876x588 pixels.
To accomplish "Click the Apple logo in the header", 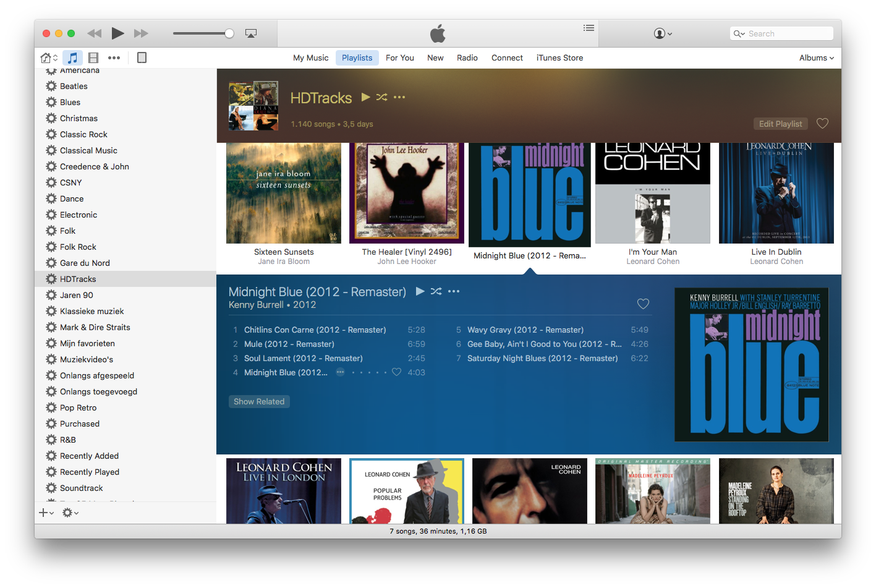I will tap(438, 33).
